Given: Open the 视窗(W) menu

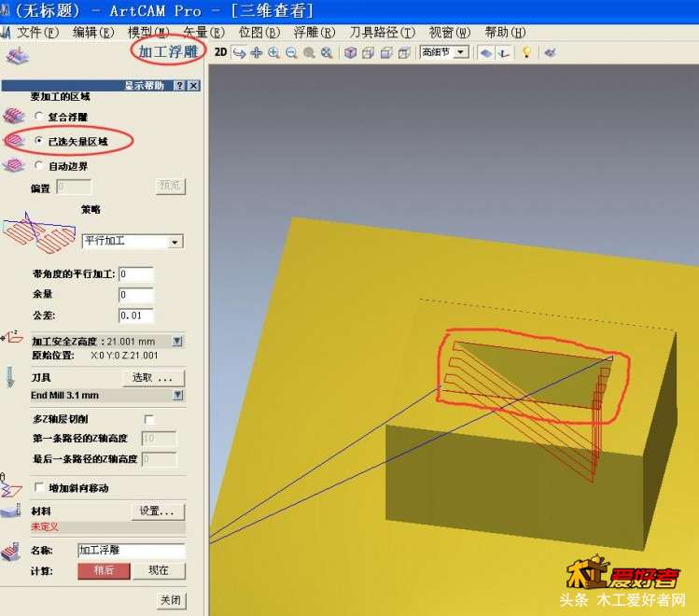Looking at the screenshot, I should tap(450, 33).
